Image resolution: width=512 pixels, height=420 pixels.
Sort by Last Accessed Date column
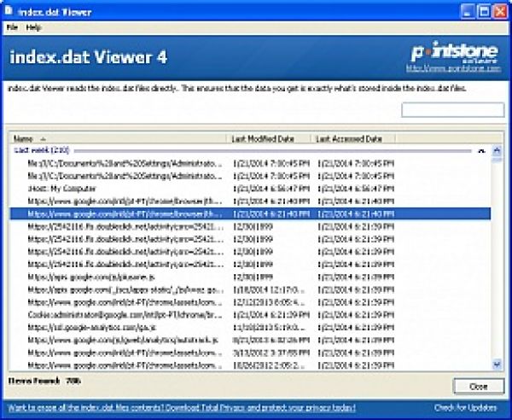352,139
